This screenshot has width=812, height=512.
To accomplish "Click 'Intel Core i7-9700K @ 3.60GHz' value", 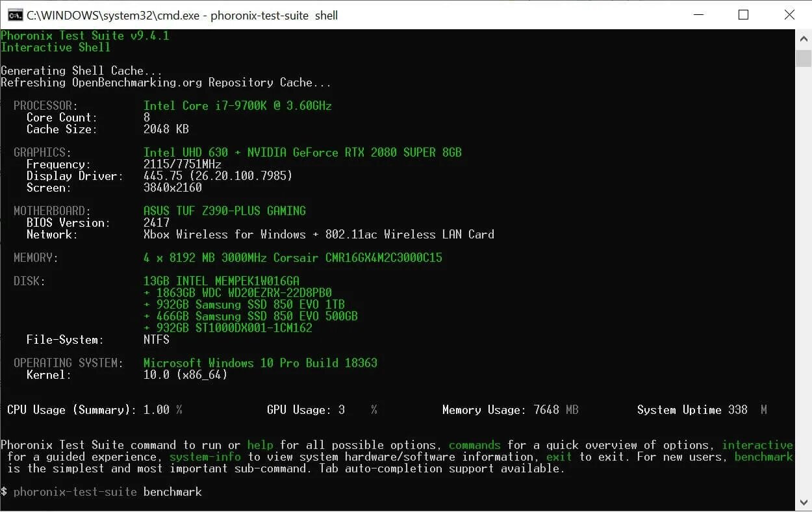I will pos(238,106).
